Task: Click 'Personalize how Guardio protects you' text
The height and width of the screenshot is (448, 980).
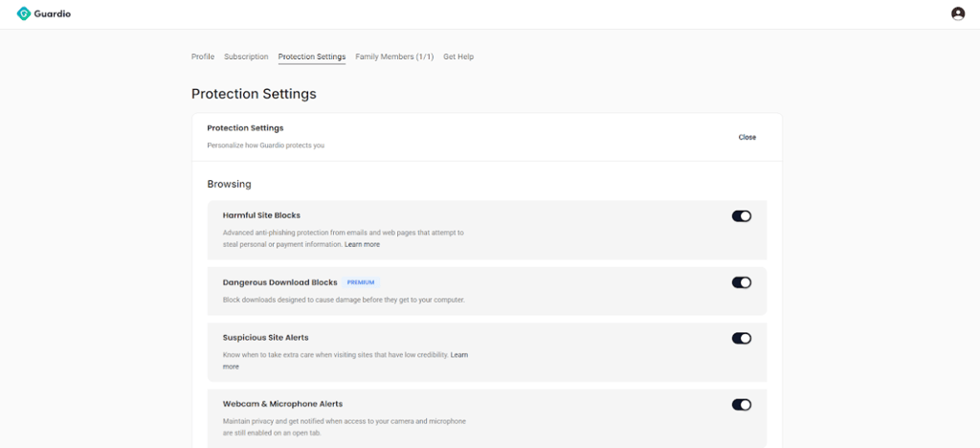Action: click(266, 146)
